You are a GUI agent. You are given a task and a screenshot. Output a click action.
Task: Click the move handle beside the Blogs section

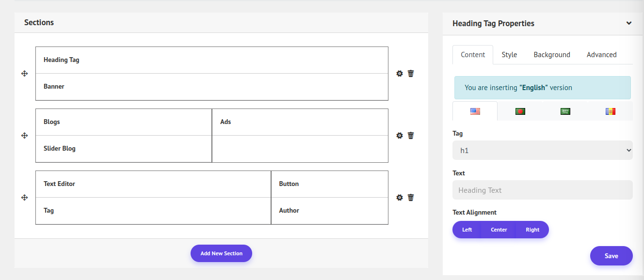click(25, 136)
